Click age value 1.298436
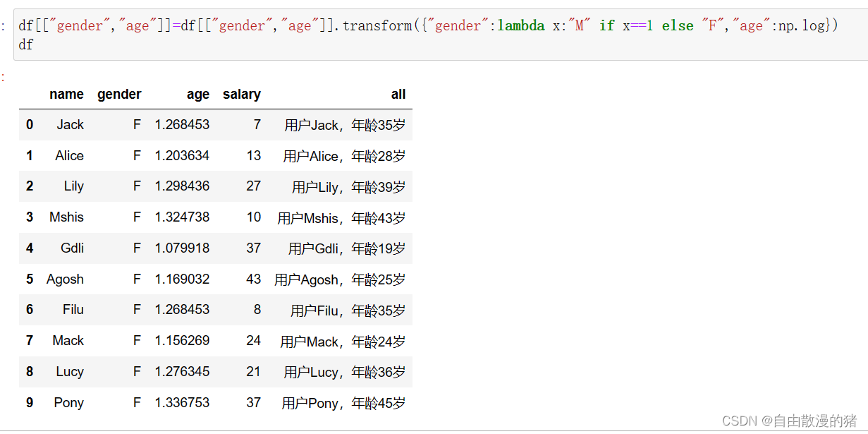 183,186
